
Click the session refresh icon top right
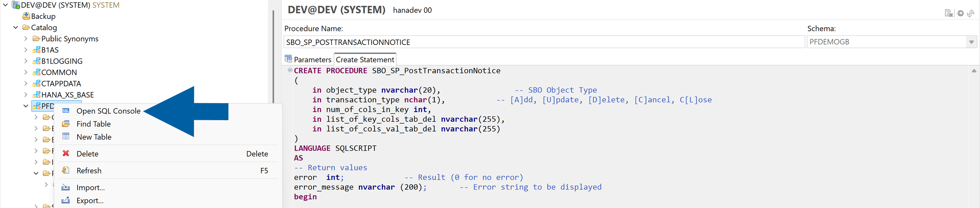click(x=971, y=13)
